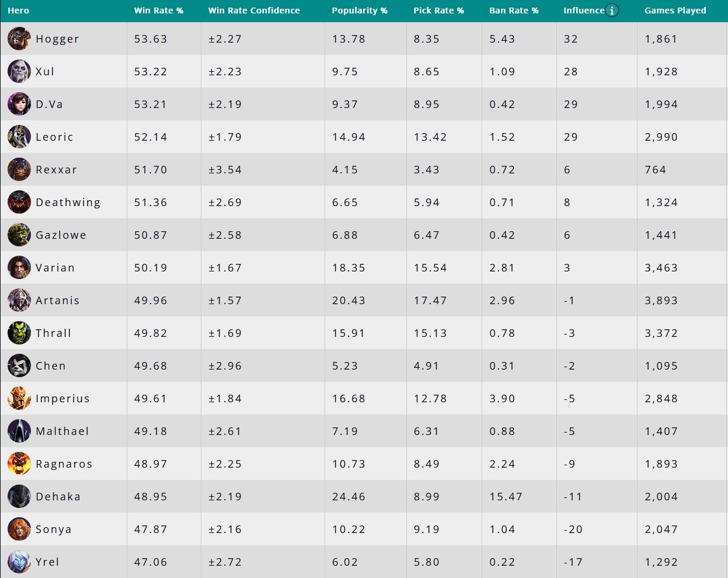Click Malthael's hero portrait icon

point(19,431)
